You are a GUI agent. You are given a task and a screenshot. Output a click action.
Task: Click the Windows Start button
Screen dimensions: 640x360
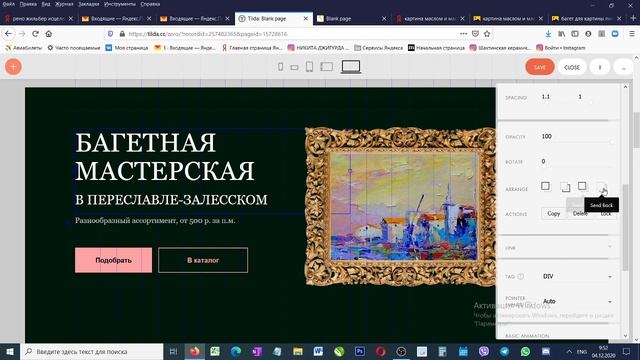click(x=10, y=351)
